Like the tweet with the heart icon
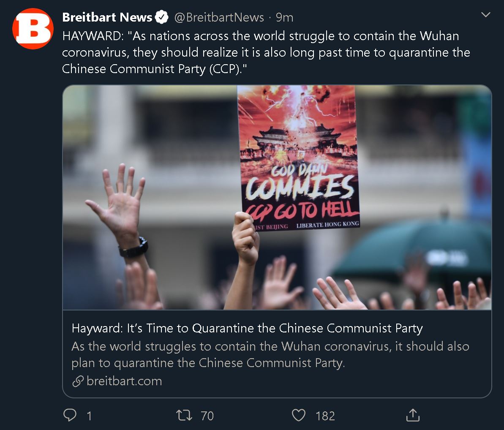The width and height of the screenshot is (504, 430). (299, 415)
